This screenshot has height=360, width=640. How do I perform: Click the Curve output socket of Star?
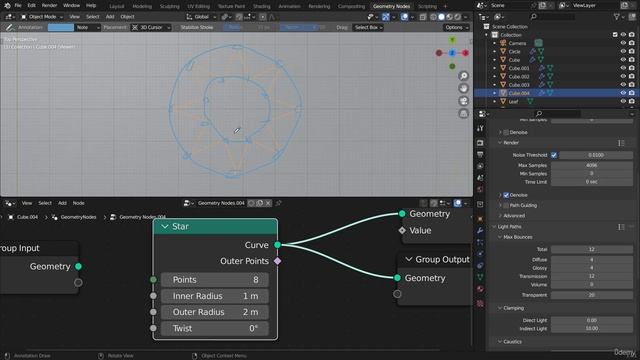278,245
